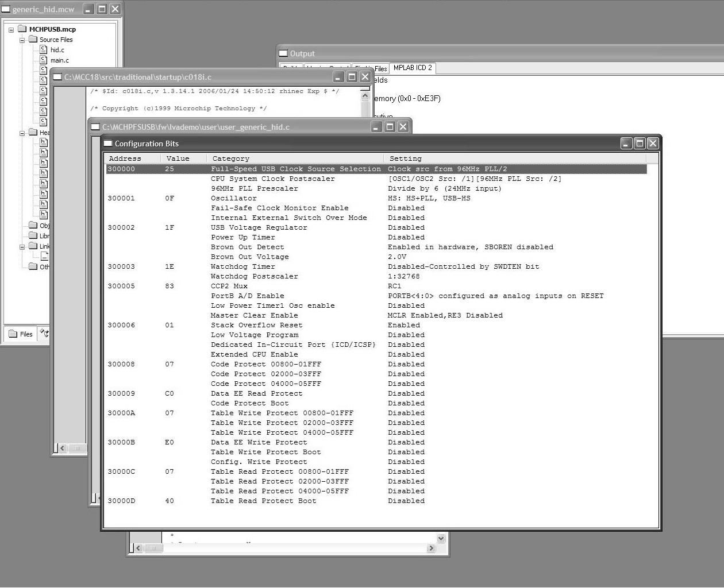
Task: Click the MCHPUSB.mcp folder icon
Action: coord(22,29)
